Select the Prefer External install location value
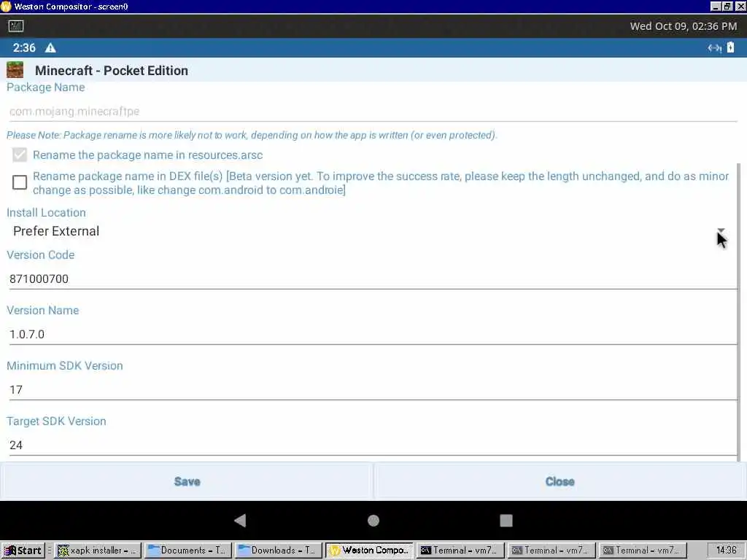Viewport: 747px width, 560px height. click(x=56, y=231)
